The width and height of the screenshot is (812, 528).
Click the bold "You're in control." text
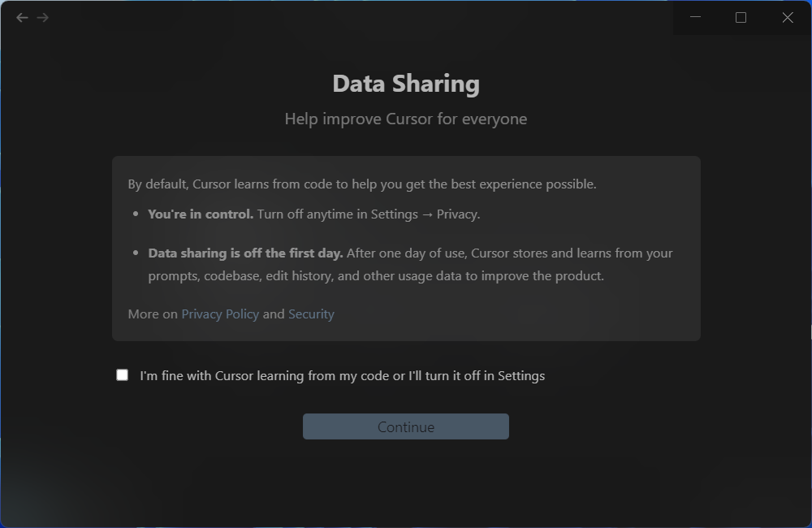(201, 214)
